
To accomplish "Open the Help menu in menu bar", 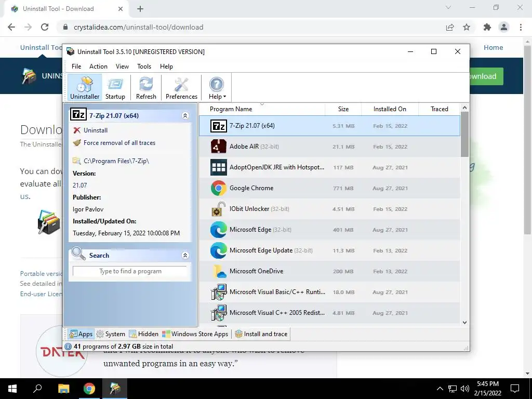I will click(x=166, y=66).
